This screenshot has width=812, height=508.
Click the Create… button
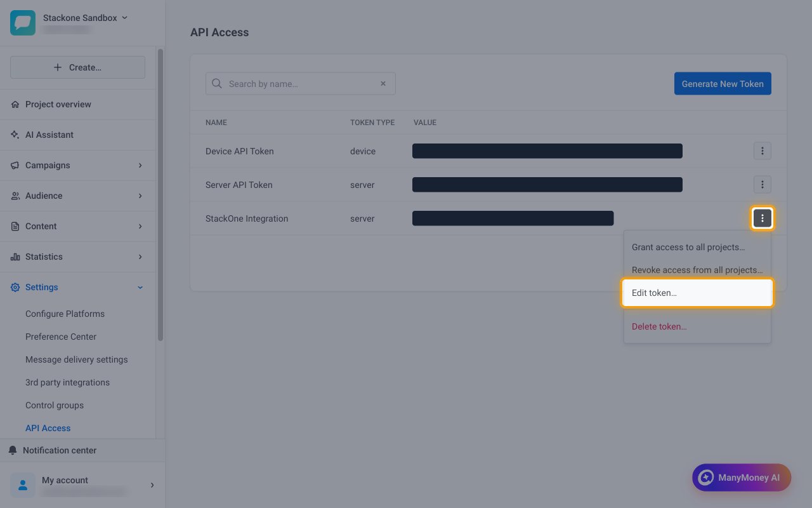(77, 67)
